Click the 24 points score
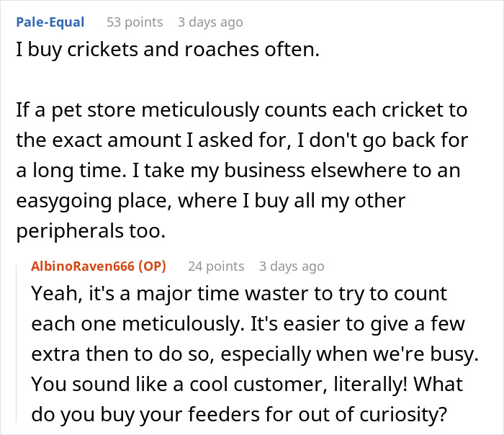Screen dimensions: 504x435 tap(215, 266)
